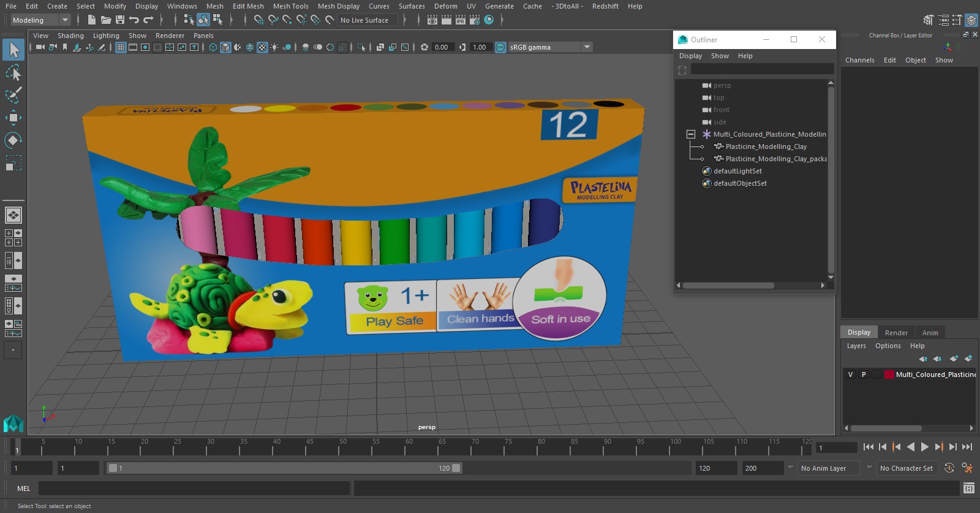Click the New Scene icon
This screenshot has width=980, height=513.
point(91,20)
